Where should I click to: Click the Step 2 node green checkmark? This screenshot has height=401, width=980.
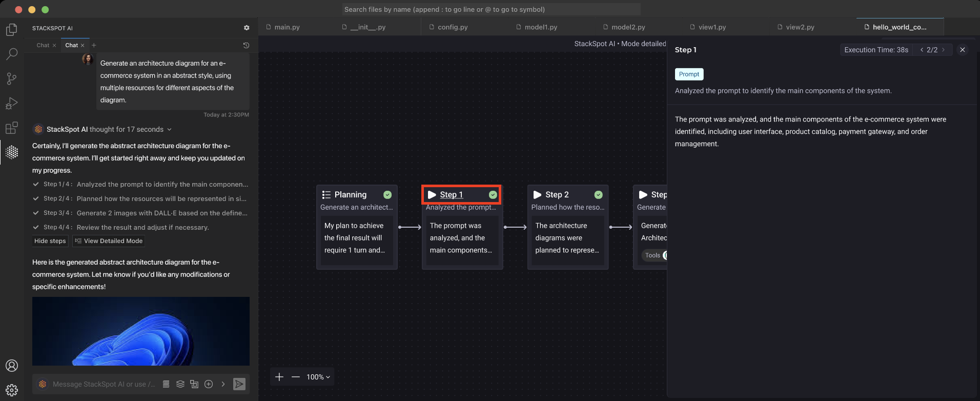[598, 195]
